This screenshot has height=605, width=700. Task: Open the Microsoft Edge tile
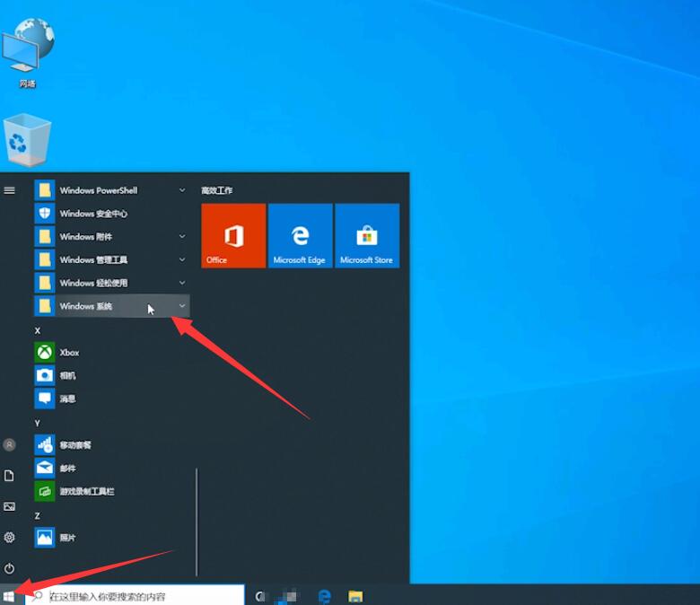click(x=301, y=236)
